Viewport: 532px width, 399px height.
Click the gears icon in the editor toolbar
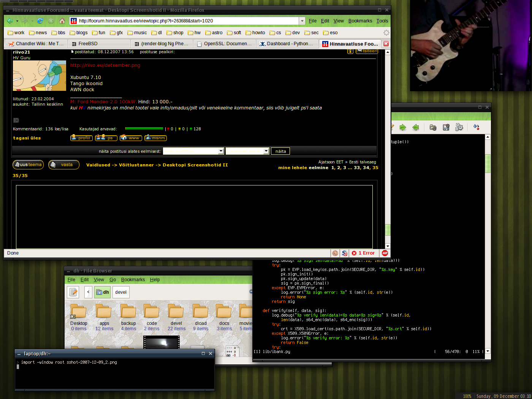click(x=459, y=127)
